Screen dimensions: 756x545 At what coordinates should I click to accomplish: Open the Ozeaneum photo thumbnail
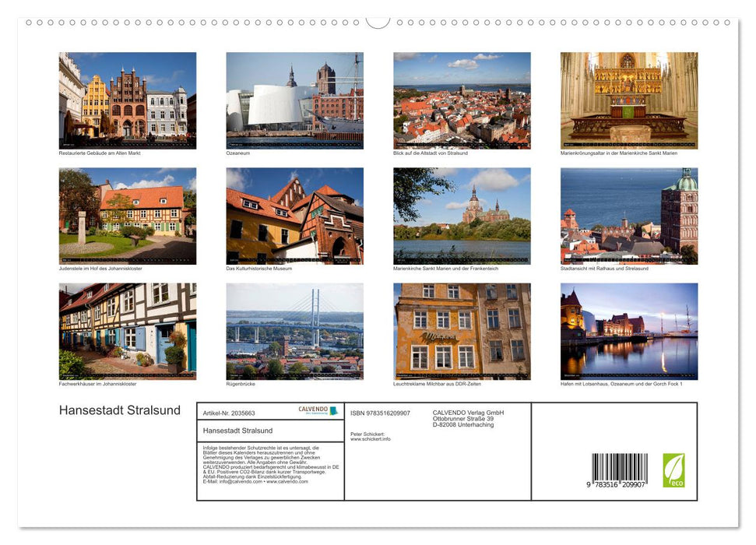tap(294, 100)
